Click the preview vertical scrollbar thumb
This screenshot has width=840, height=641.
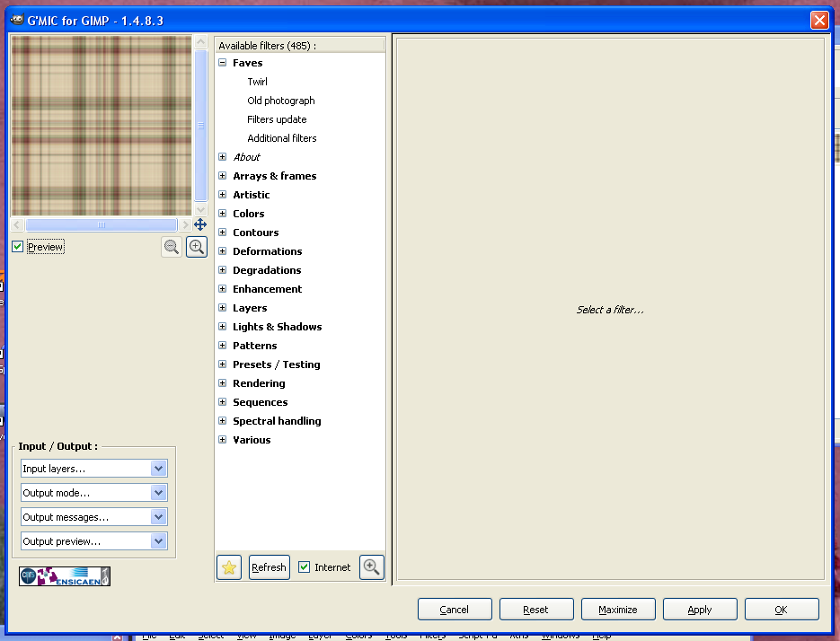(x=201, y=126)
